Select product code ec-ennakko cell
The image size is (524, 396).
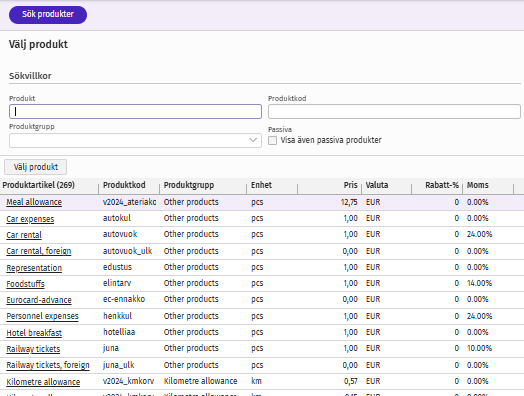(124, 299)
